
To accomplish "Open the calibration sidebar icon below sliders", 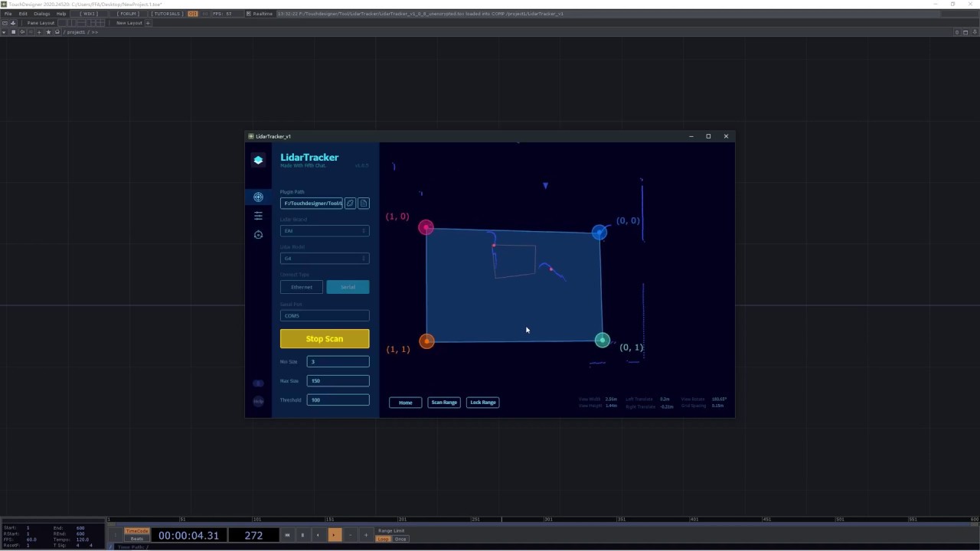I will pyautogui.click(x=258, y=235).
